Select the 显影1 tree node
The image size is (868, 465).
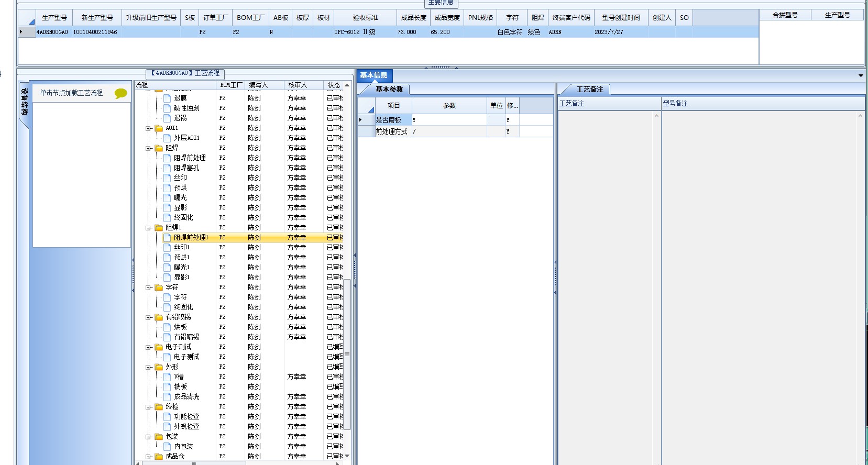182,277
